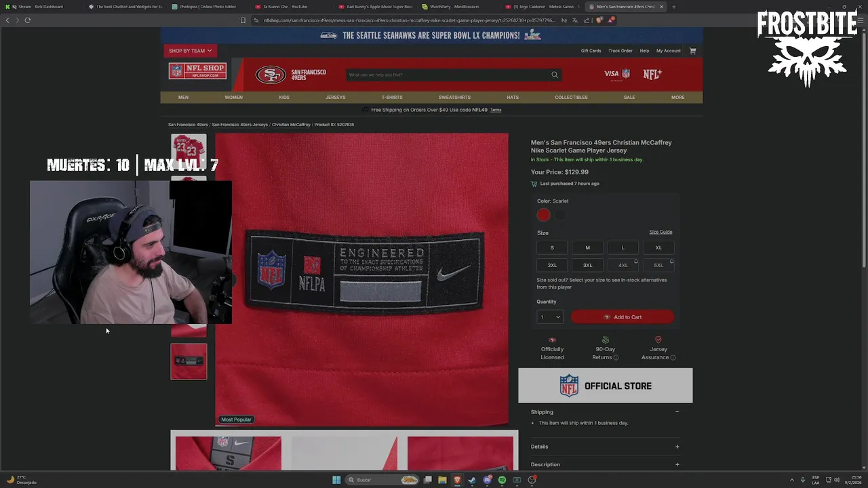Open a new browser tab with plus
Screen dimensions: 868x488
(x=673, y=7)
